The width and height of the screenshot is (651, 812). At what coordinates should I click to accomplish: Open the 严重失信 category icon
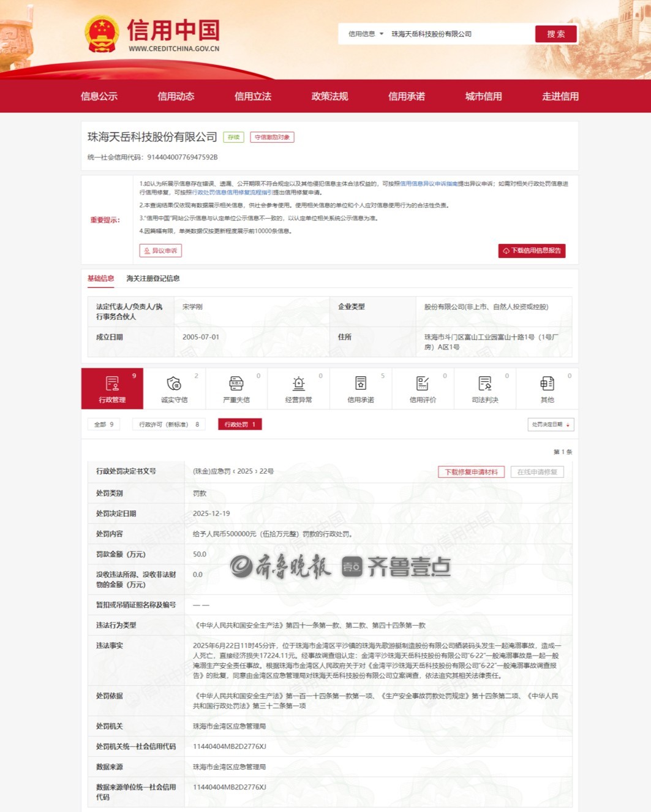coord(236,384)
